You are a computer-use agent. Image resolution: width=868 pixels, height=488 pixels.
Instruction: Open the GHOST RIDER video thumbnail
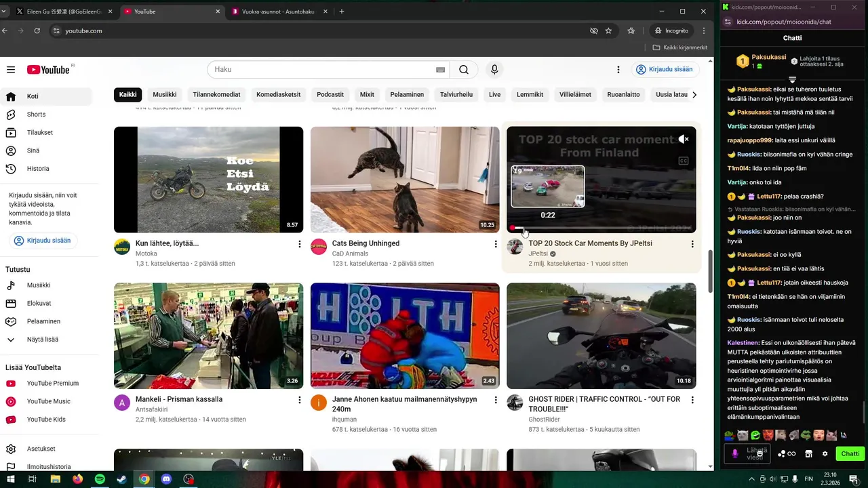coord(601,335)
